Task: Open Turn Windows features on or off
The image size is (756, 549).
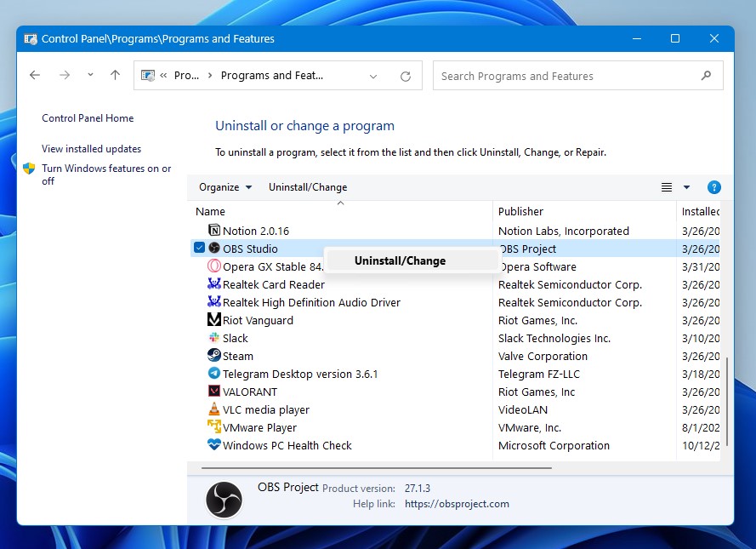Action: (106, 174)
